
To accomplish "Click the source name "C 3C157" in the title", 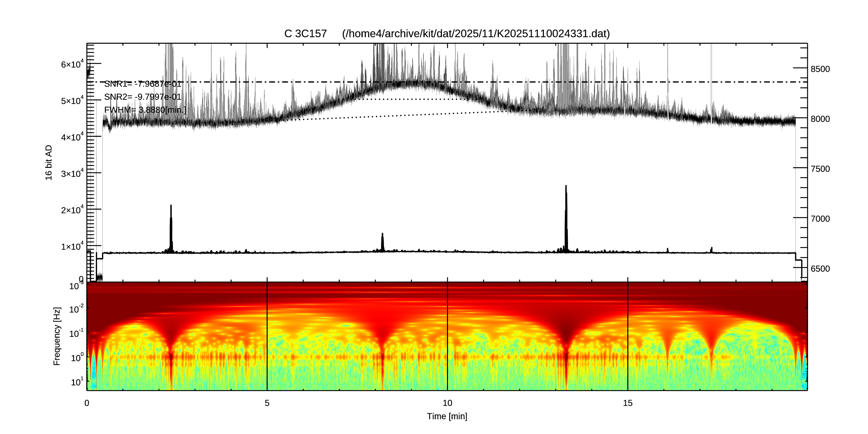I will tap(306, 34).
